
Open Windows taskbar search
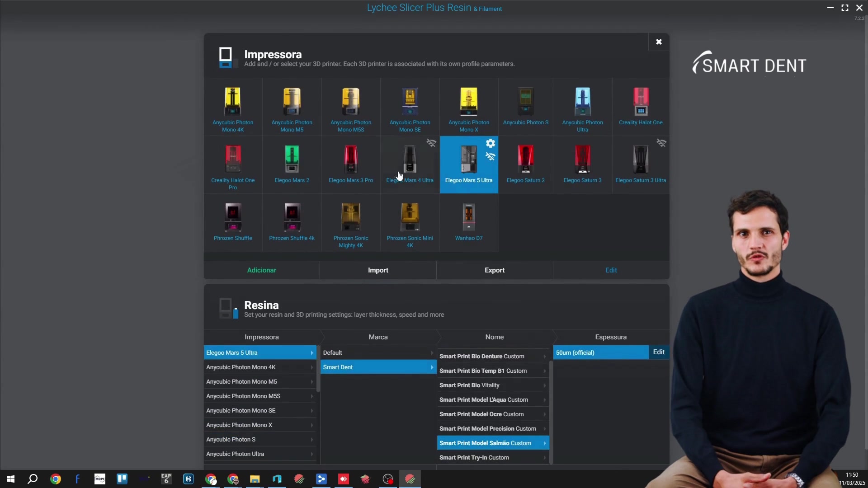pyautogui.click(x=33, y=479)
